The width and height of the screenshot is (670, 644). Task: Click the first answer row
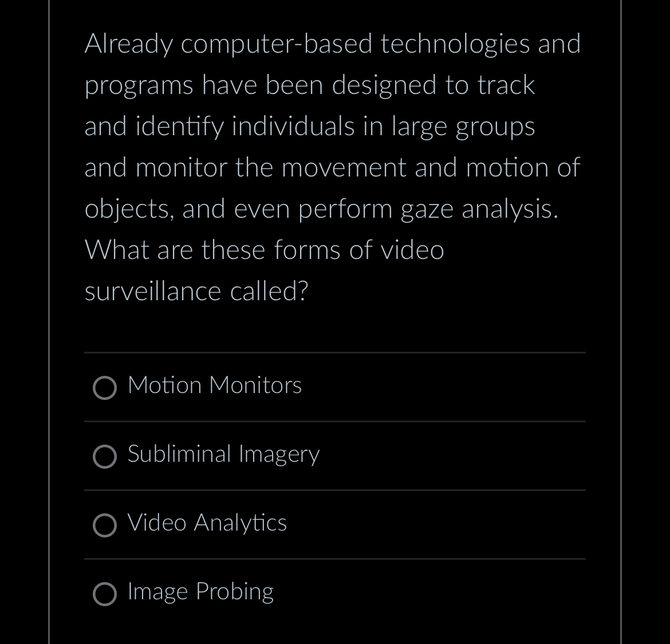pyautogui.click(x=334, y=387)
